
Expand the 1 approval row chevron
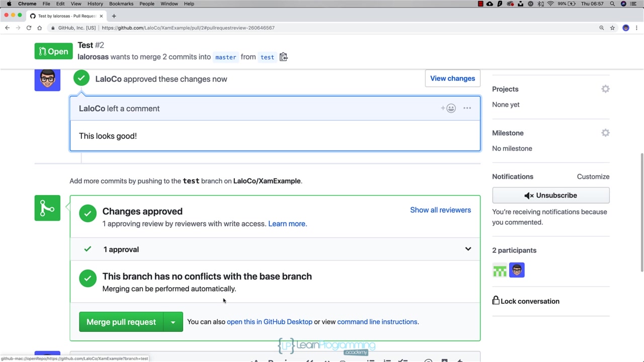(468, 249)
